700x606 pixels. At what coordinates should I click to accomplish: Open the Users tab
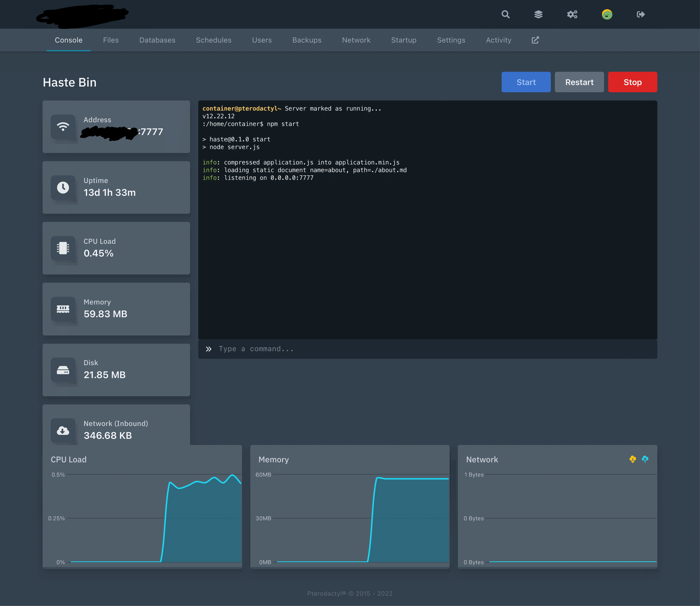pos(262,40)
